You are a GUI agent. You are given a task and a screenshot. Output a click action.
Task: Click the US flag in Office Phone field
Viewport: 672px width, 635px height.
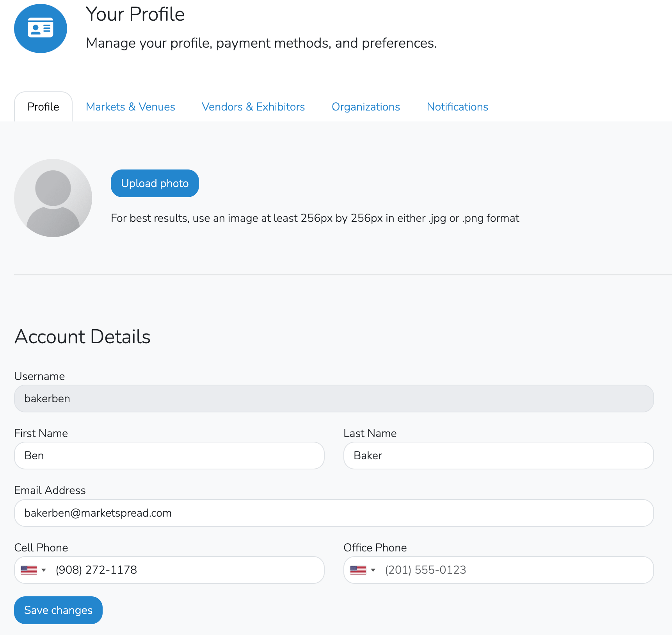point(358,570)
